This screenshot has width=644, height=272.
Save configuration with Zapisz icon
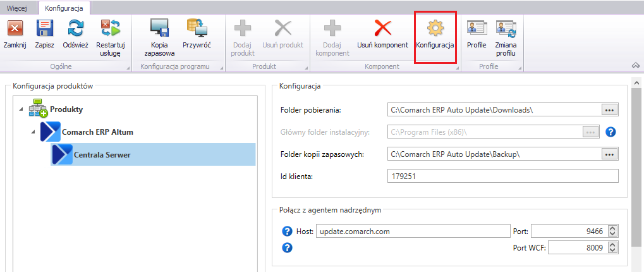(x=45, y=28)
